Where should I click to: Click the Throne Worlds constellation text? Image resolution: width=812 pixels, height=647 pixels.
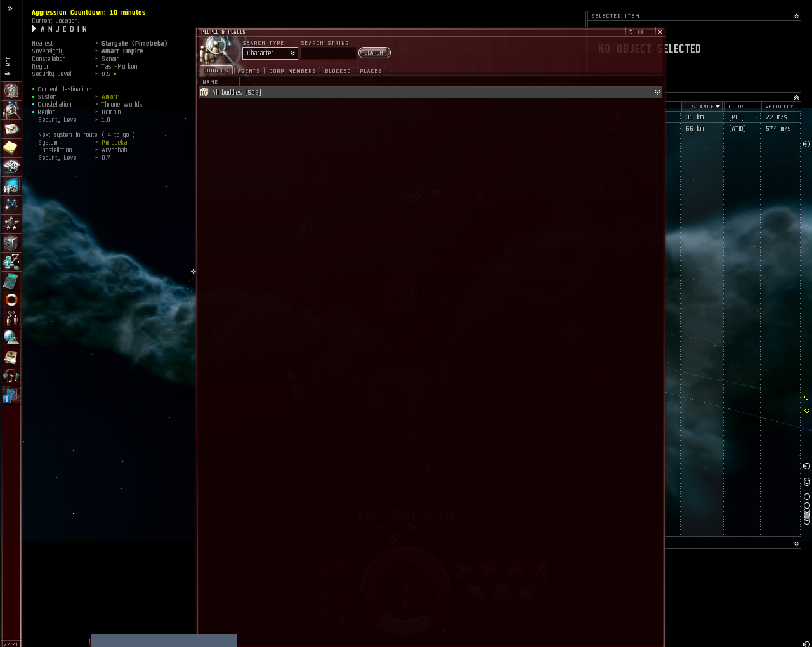(x=122, y=105)
